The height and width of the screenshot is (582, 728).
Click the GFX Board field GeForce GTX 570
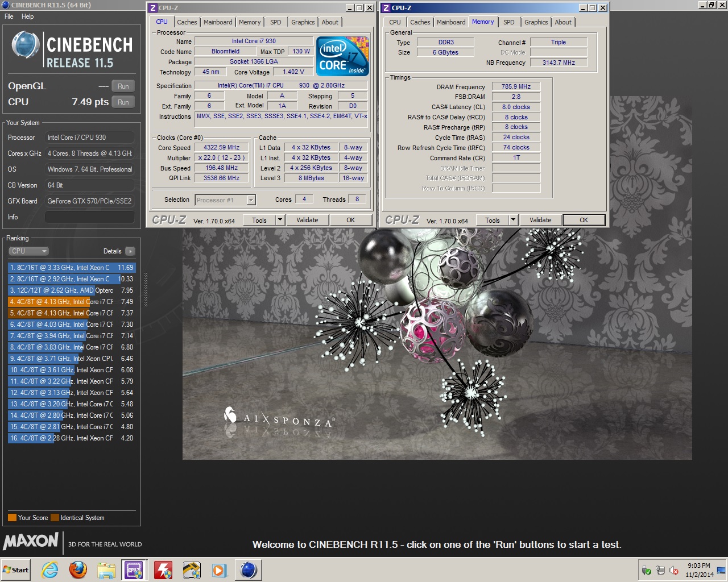[x=90, y=201]
